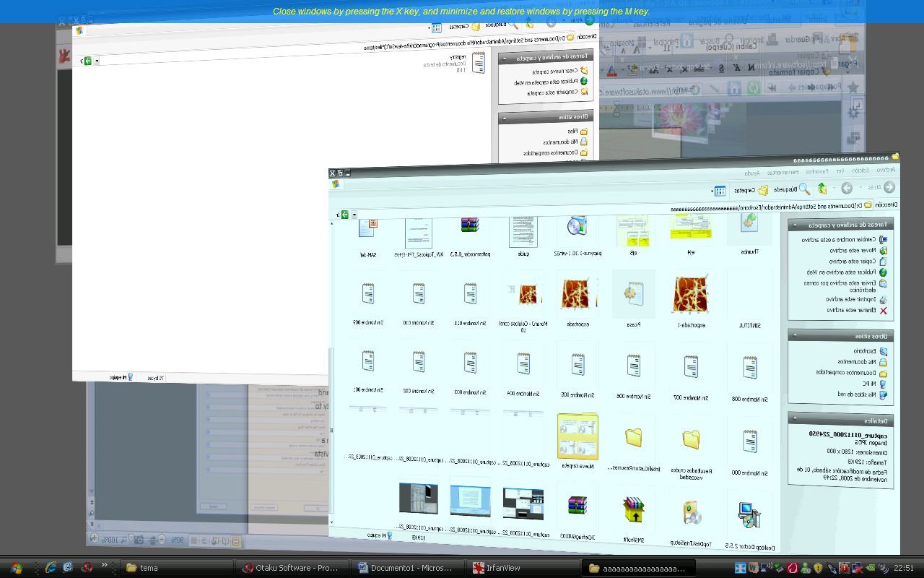924x578 pixels.
Task: Switch to Otaku Software taskbar button
Action: click(x=292, y=568)
